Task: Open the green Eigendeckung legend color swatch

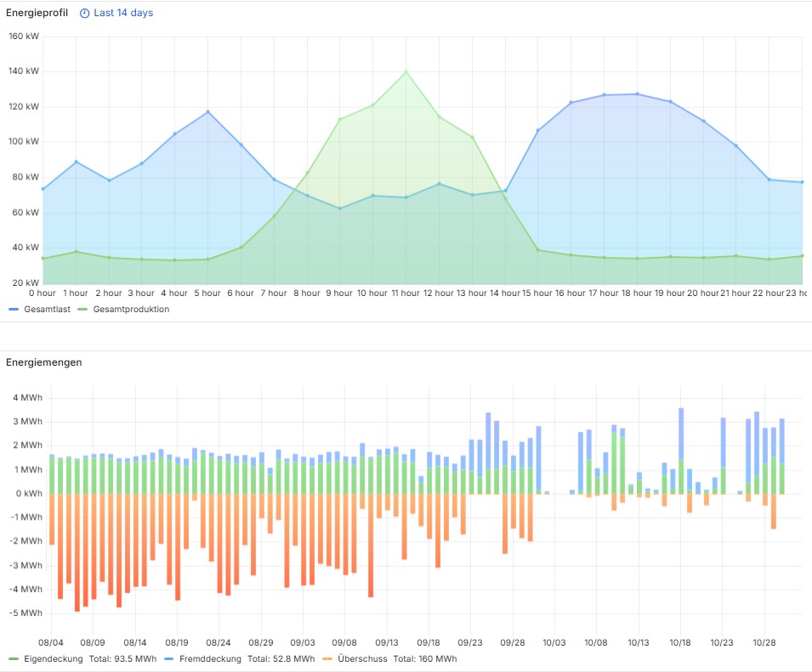Action: (x=14, y=659)
